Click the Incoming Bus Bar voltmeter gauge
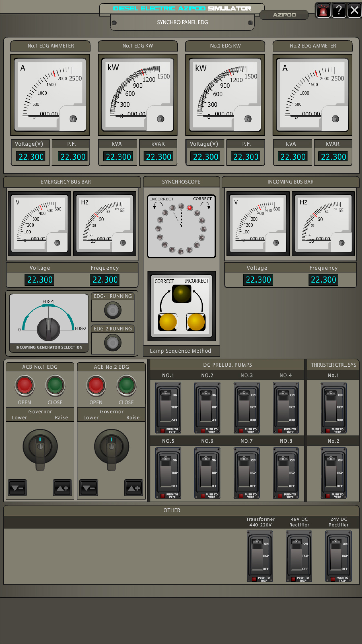The width and height of the screenshot is (362, 644). [x=258, y=223]
